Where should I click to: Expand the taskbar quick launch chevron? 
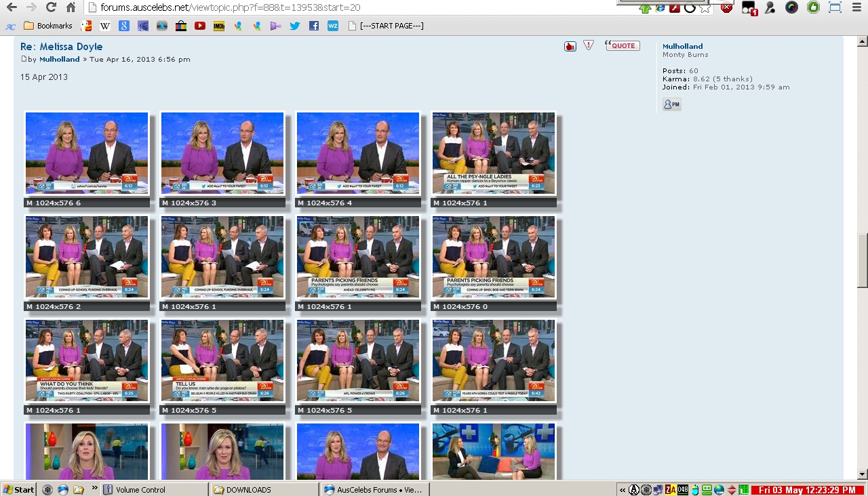pyautogui.click(x=94, y=489)
